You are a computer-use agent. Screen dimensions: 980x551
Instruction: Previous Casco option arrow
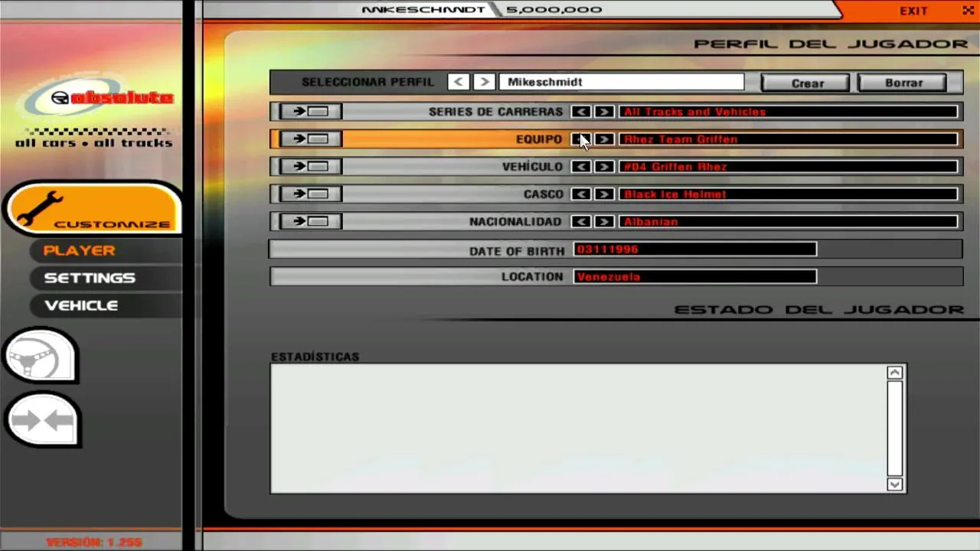[581, 194]
